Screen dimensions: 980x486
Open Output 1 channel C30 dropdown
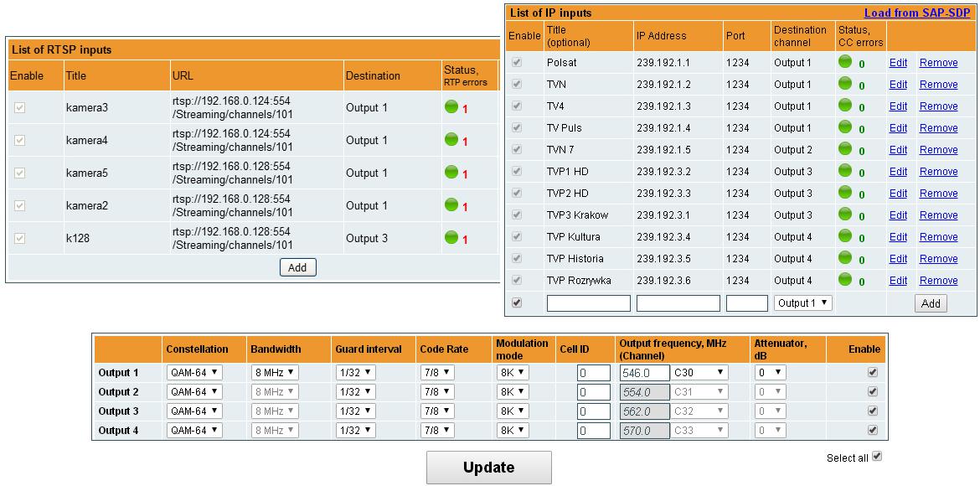[699, 372]
